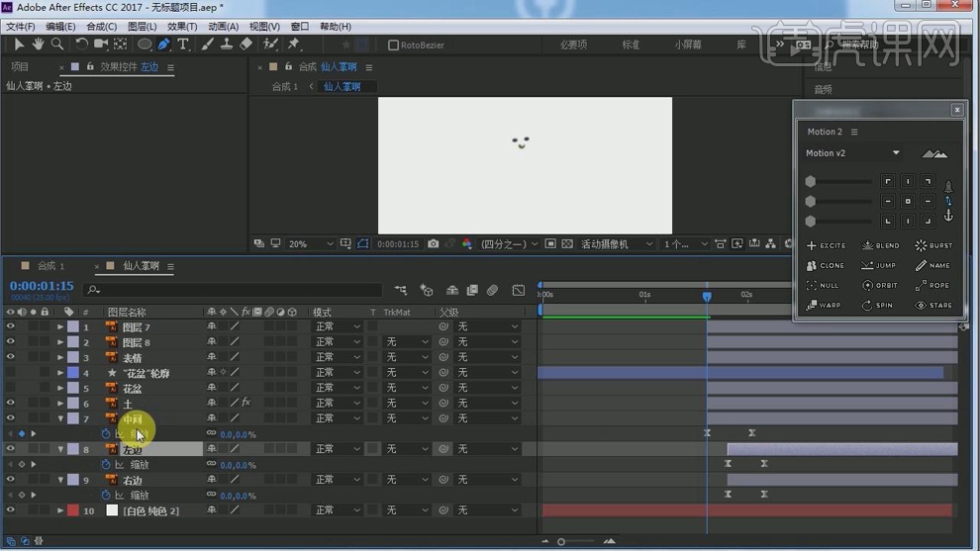Open the Motion v2 dropdown
This screenshot has width=980, height=551.
click(852, 153)
